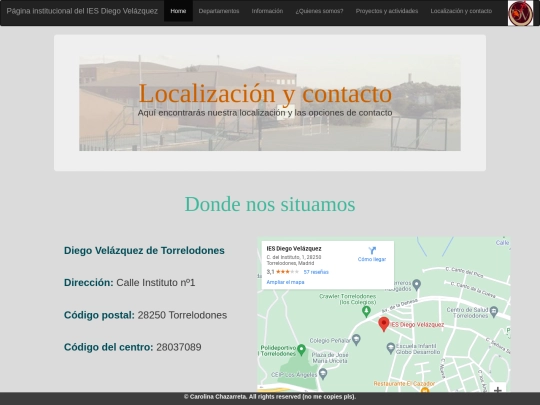Click the Colegio Peñalar map marker
540x405 pixels.
tap(356, 340)
